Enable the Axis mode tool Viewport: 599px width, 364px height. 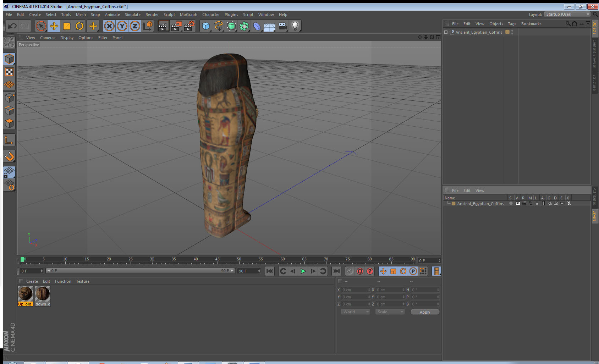(x=9, y=140)
